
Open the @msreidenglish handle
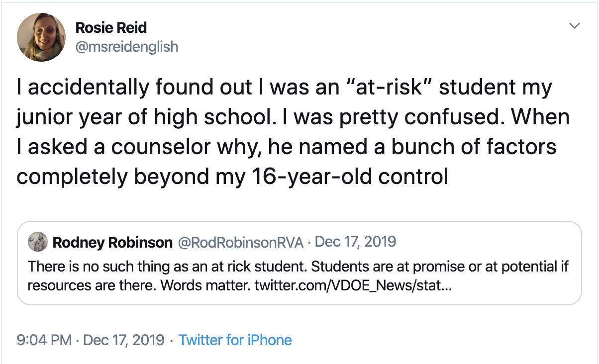pyautogui.click(x=126, y=47)
